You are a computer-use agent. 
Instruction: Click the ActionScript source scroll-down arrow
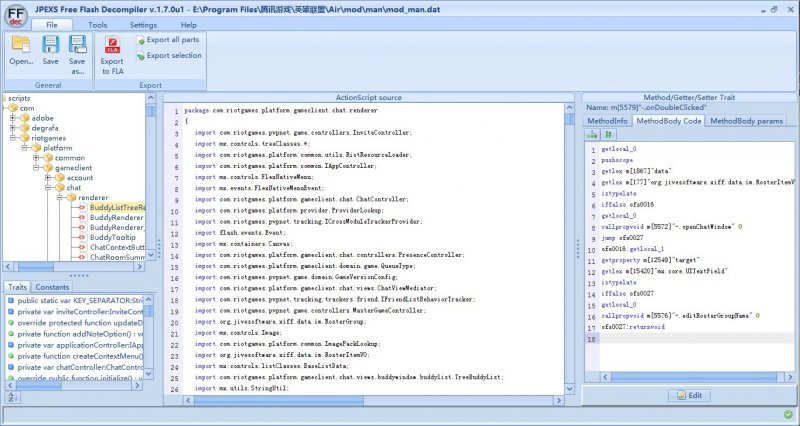pyautogui.click(x=570, y=389)
